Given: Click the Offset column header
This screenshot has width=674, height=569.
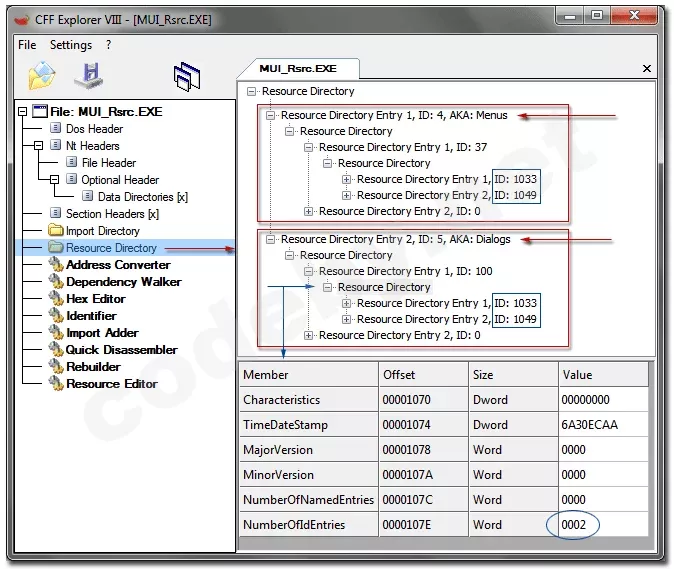Looking at the screenshot, I should (423, 375).
